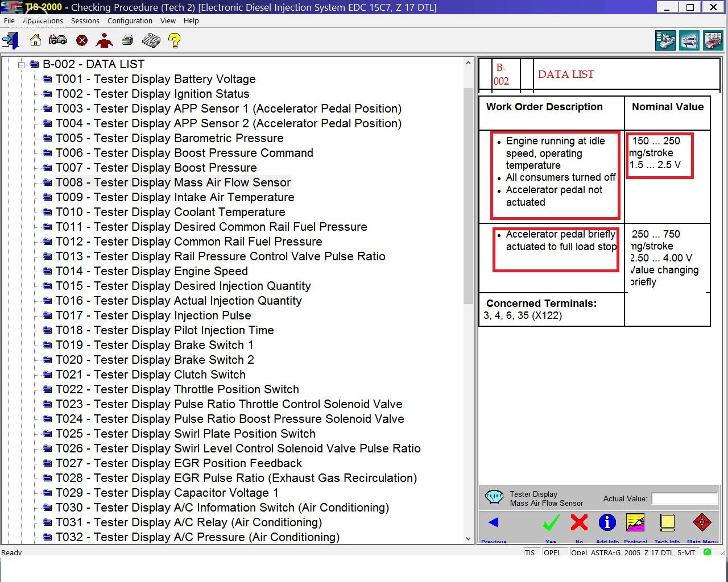Screen dimensions: 728x582
Task: Select T005 Tester Display Barometric Pressure
Action: pos(169,138)
